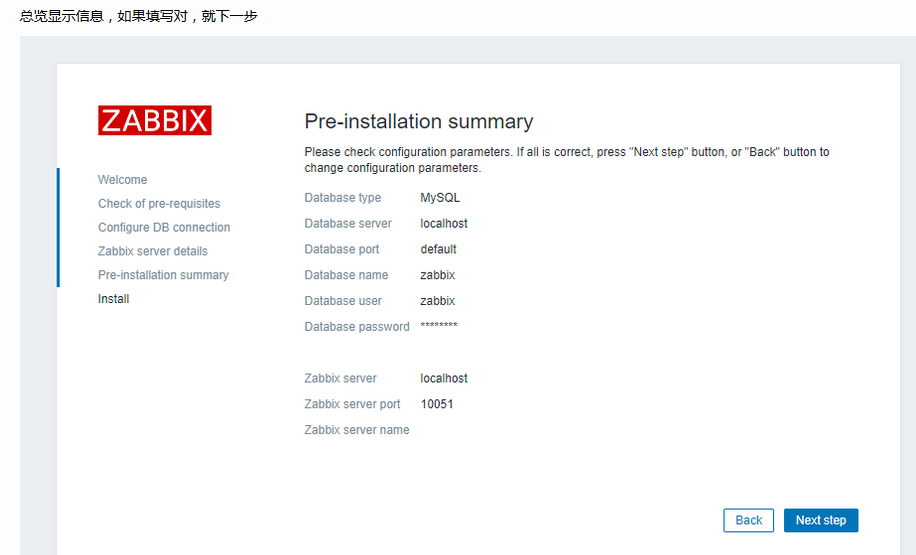Screen dimensions: 916x555
Task: Click the Zabbix server name label
Action: (x=357, y=429)
